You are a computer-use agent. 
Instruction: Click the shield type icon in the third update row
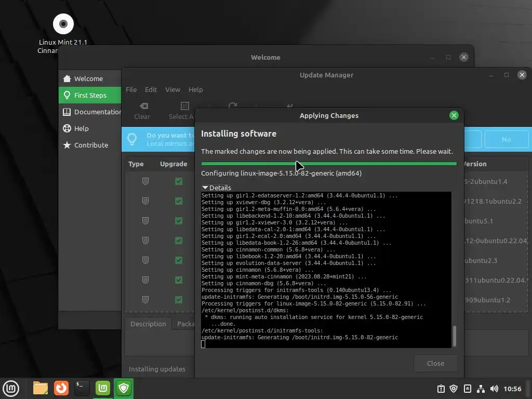pyautogui.click(x=145, y=221)
